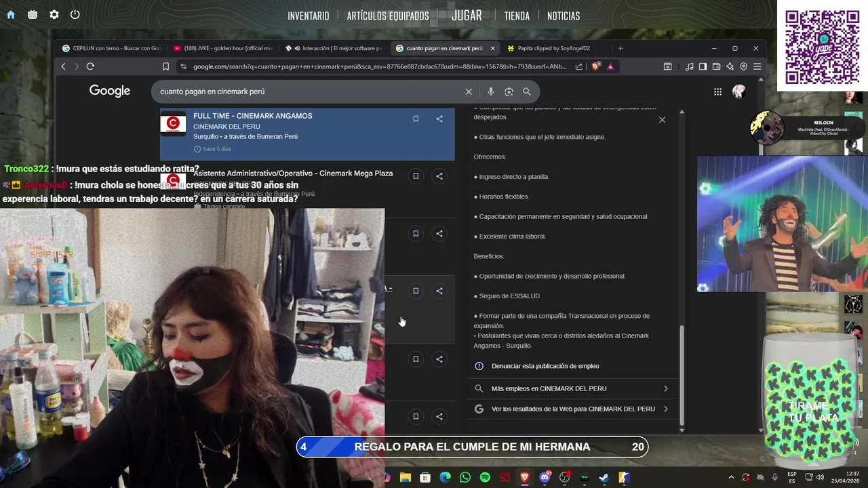This screenshot has height=488, width=868.
Task: Open File Explorer from the taskbar
Action: point(405,478)
